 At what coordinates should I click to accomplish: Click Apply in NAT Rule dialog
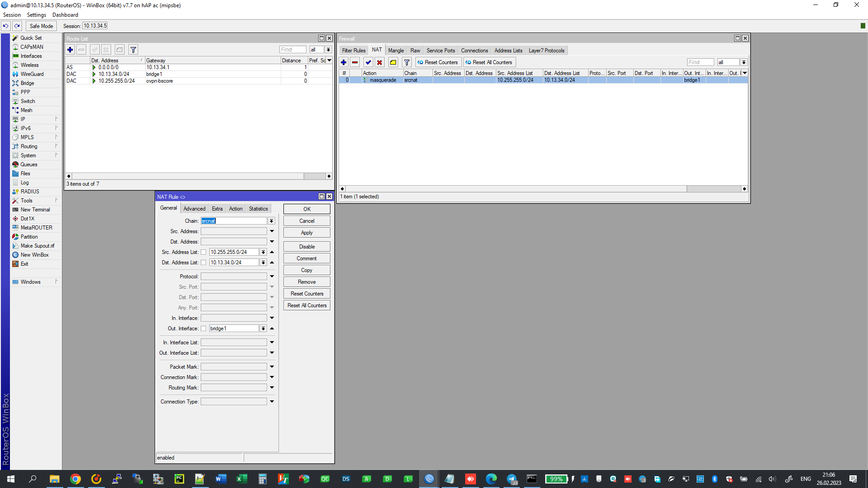[307, 233]
